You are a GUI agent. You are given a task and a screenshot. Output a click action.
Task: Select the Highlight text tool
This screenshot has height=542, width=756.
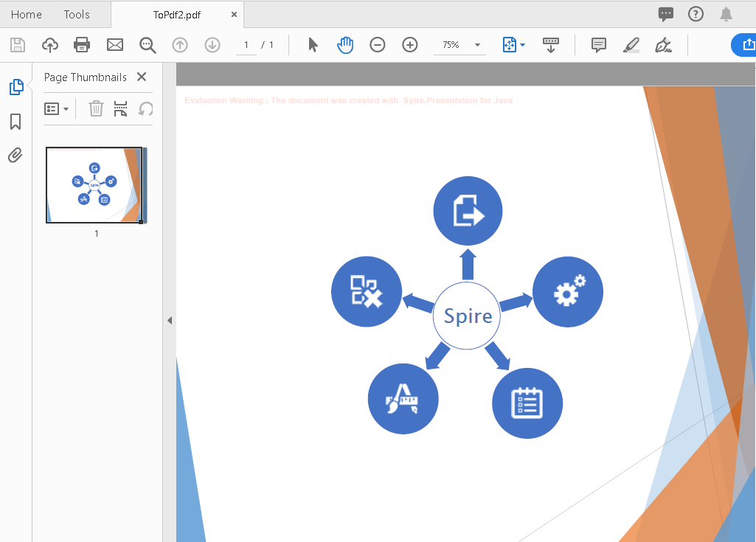(x=631, y=45)
